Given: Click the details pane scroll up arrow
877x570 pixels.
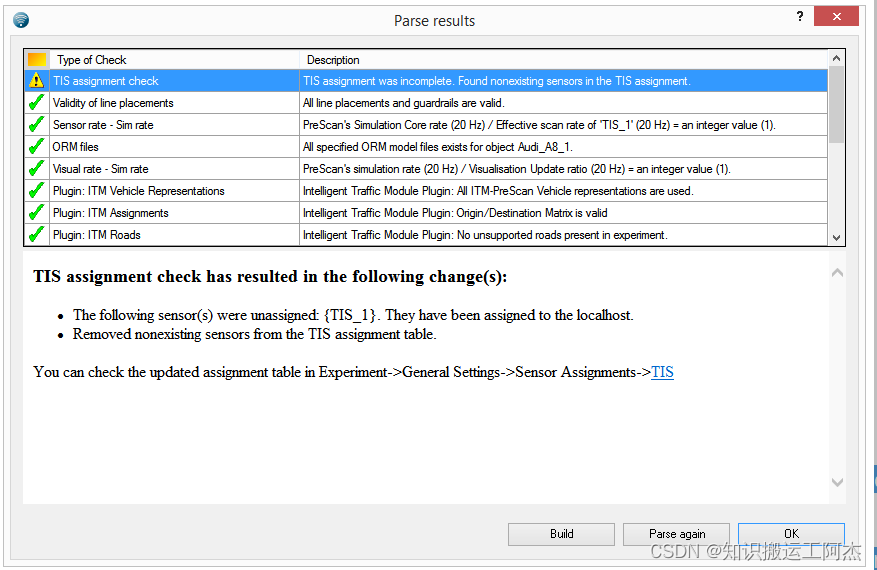Looking at the screenshot, I should tap(837, 273).
